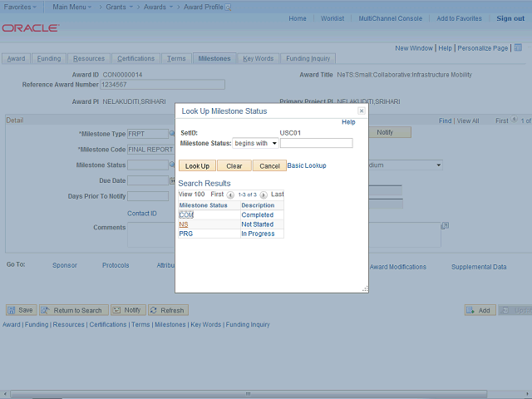Expand the Favorites menu
The image size is (532, 399).
tap(20, 7)
